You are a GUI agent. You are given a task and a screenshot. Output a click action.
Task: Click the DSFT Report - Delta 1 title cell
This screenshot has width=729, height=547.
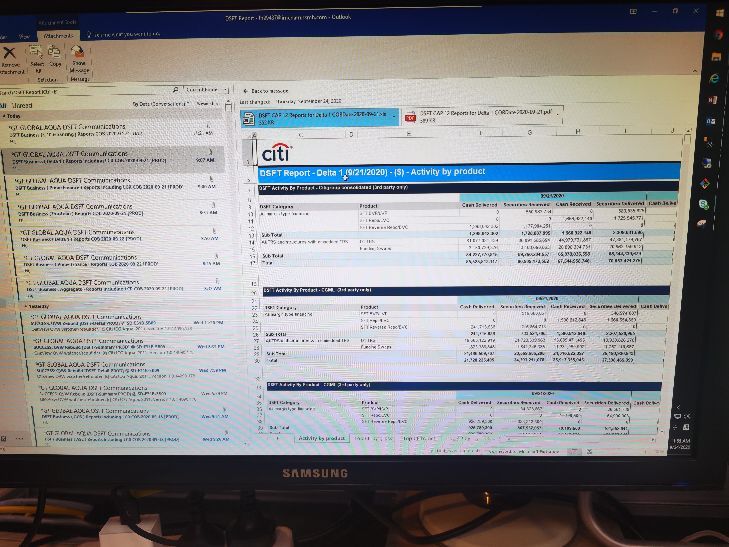point(469,172)
